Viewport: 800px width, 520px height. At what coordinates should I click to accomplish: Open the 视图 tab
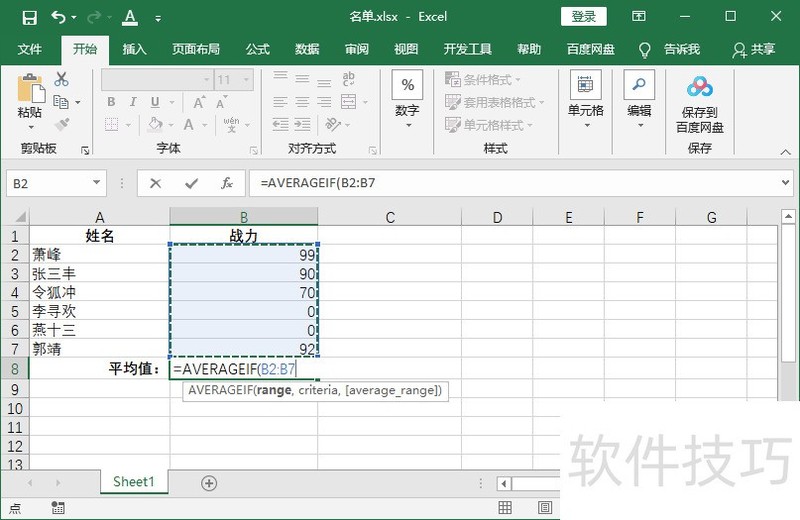pos(406,49)
